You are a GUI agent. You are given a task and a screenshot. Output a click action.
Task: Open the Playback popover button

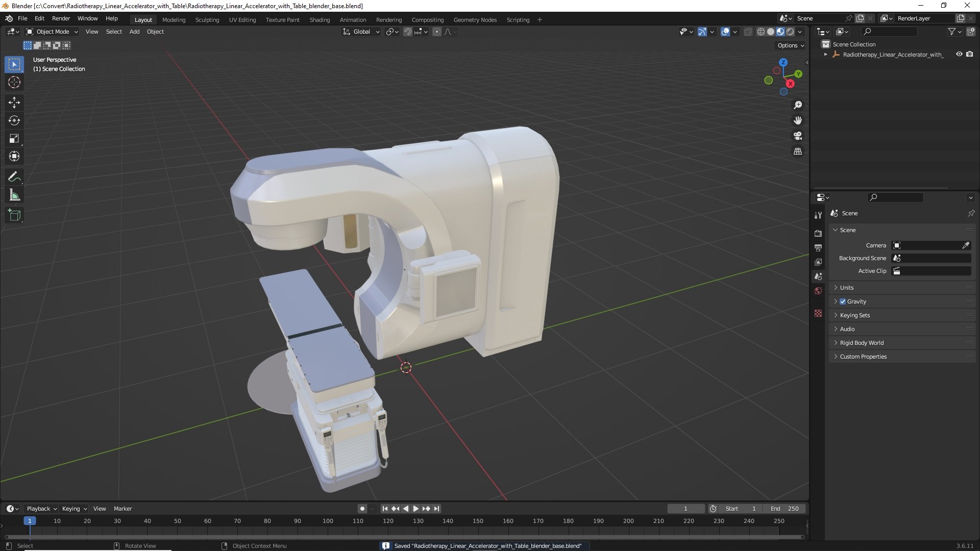(41, 509)
